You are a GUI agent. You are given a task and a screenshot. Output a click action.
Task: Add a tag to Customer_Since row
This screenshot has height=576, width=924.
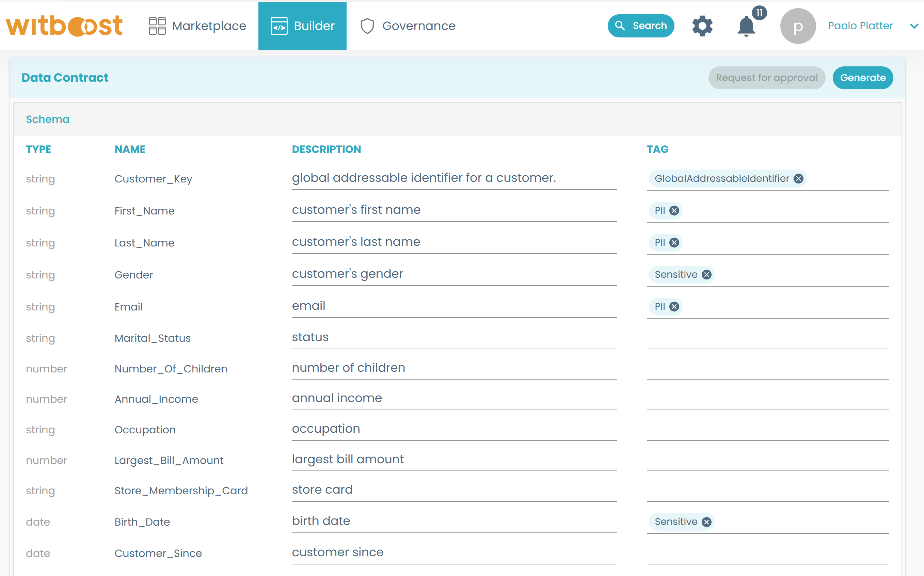pos(768,554)
